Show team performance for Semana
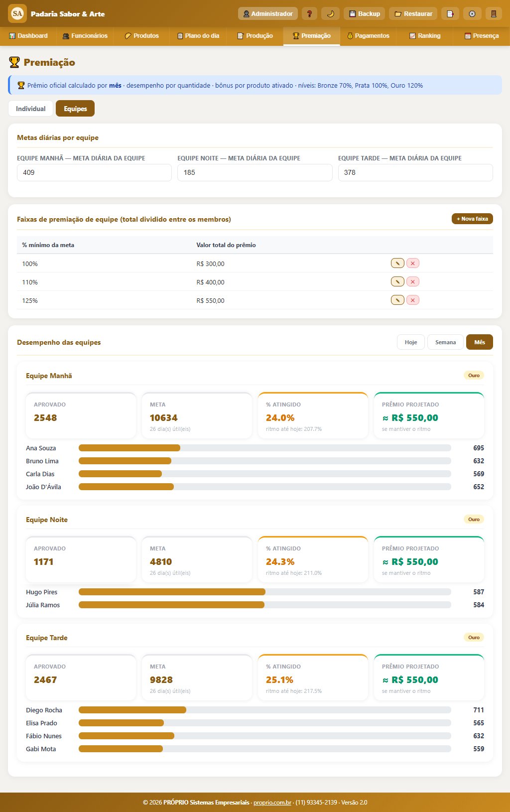510x812 pixels. click(x=445, y=342)
